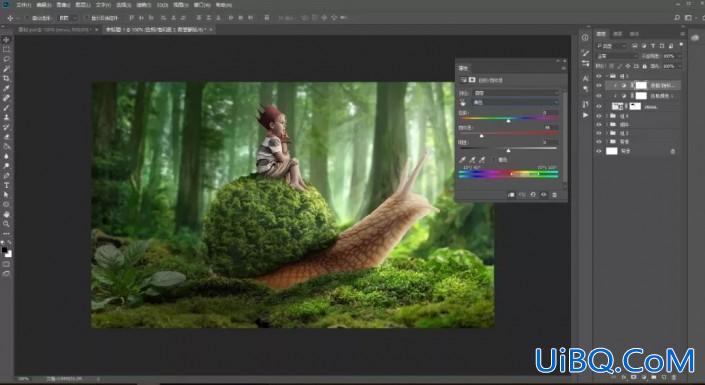Open the hue/saturation preset dropdown
The height and width of the screenshot is (385, 705).
[x=516, y=93]
